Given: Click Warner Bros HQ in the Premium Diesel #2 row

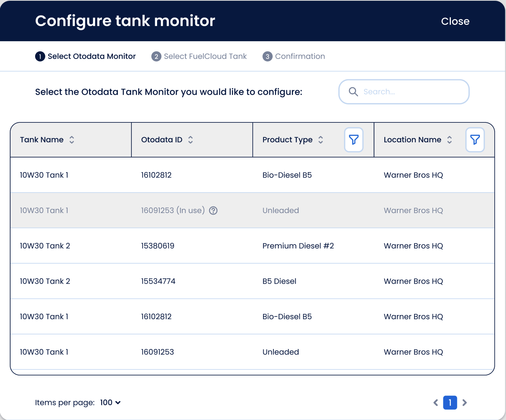Looking at the screenshot, I should click(413, 246).
